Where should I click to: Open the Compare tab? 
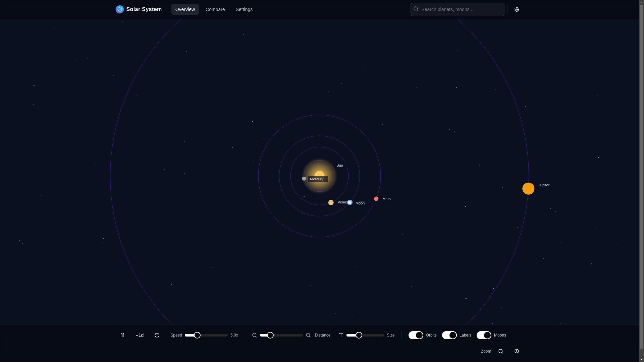pos(215,9)
